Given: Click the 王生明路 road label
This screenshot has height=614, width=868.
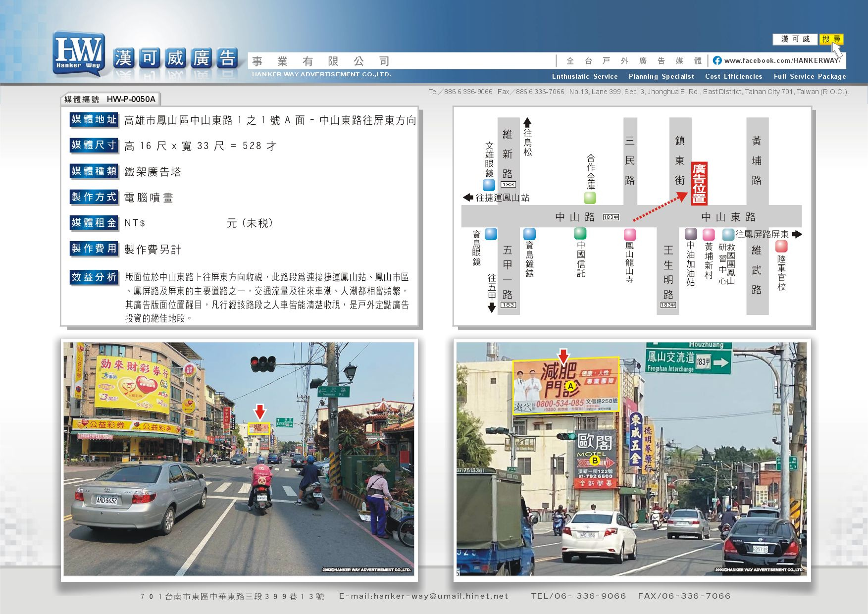Looking at the screenshot, I should tap(668, 272).
